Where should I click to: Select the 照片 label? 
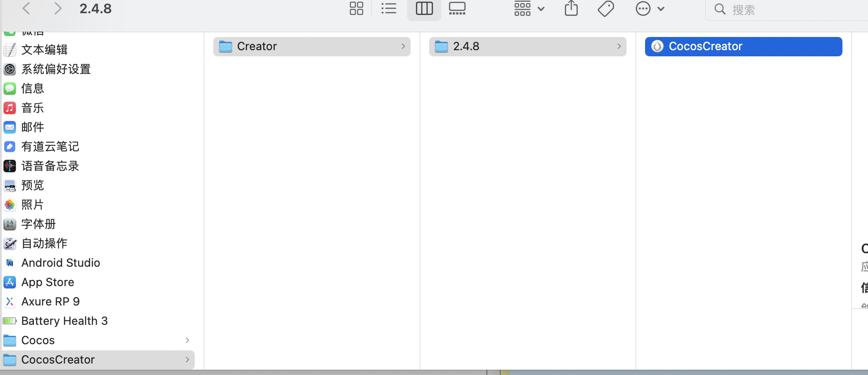(x=33, y=205)
